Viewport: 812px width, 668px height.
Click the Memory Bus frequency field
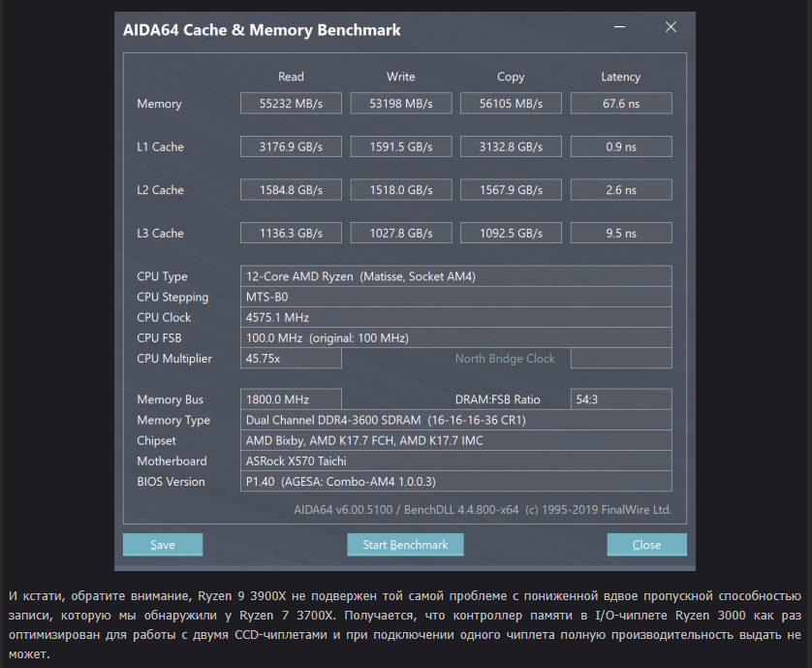(291, 399)
